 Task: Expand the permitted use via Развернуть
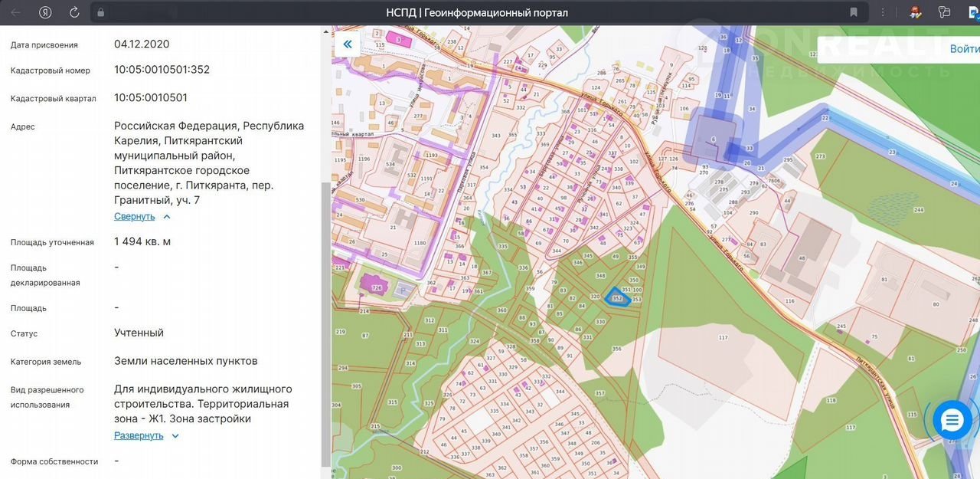(x=139, y=436)
